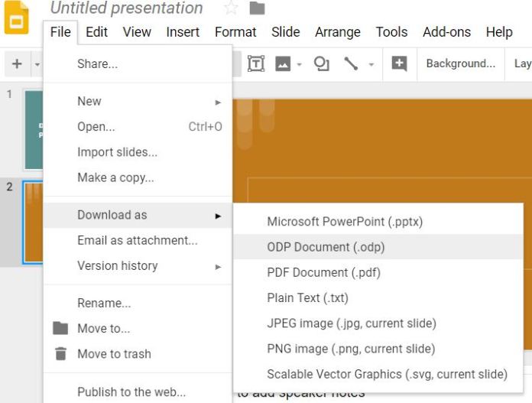The height and width of the screenshot is (403, 532).
Task: Open the Background... settings
Action: pos(461,63)
